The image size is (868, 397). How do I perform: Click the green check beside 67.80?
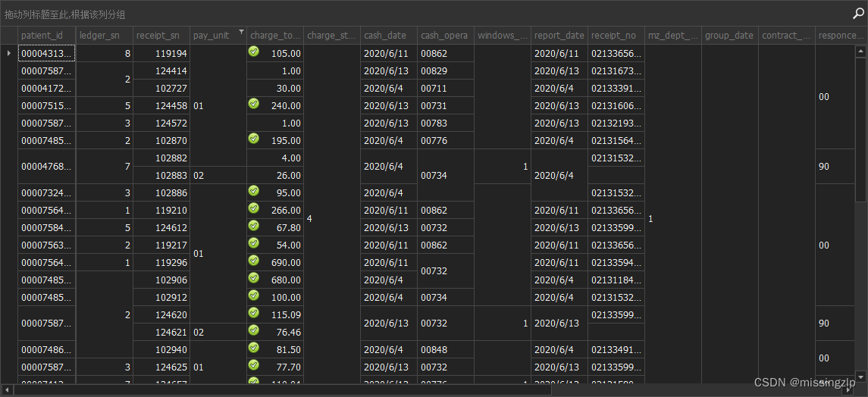point(253,225)
